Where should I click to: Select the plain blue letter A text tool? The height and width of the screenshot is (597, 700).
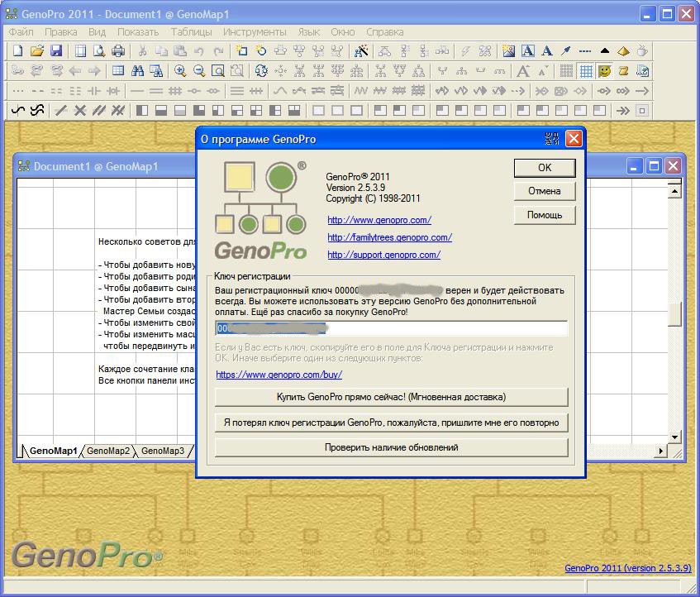pyautogui.click(x=547, y=51)
